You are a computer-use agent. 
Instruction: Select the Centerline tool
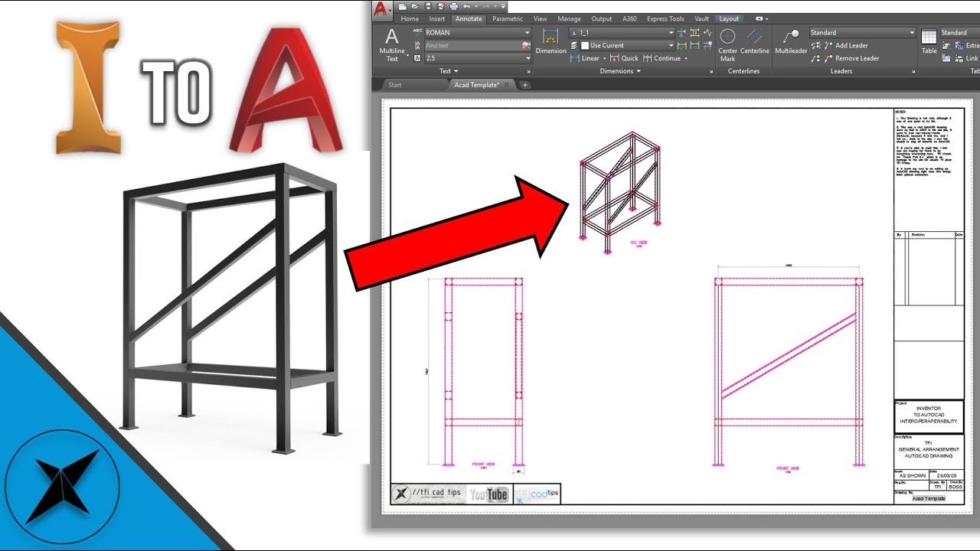(755, 41)
